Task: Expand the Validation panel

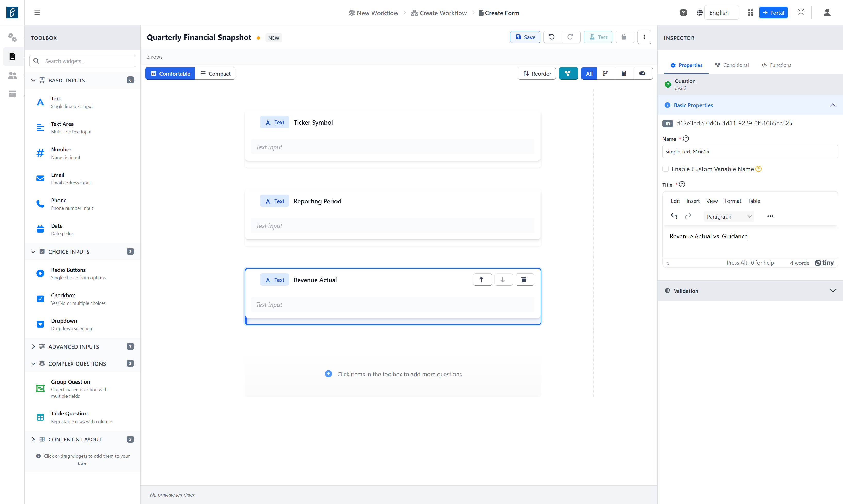Action: click(750, 291)
